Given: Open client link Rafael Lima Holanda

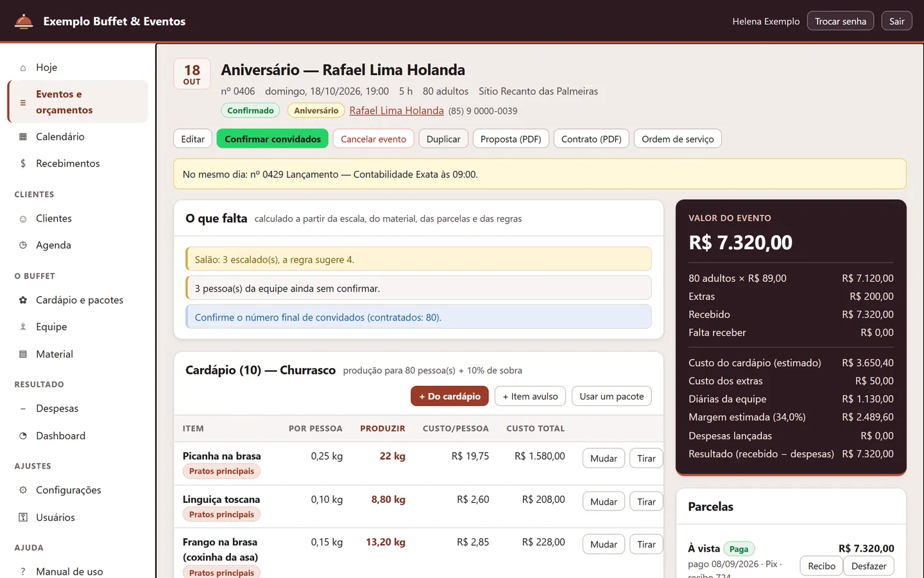Looking at the screenshot, I should pos(397,110).
